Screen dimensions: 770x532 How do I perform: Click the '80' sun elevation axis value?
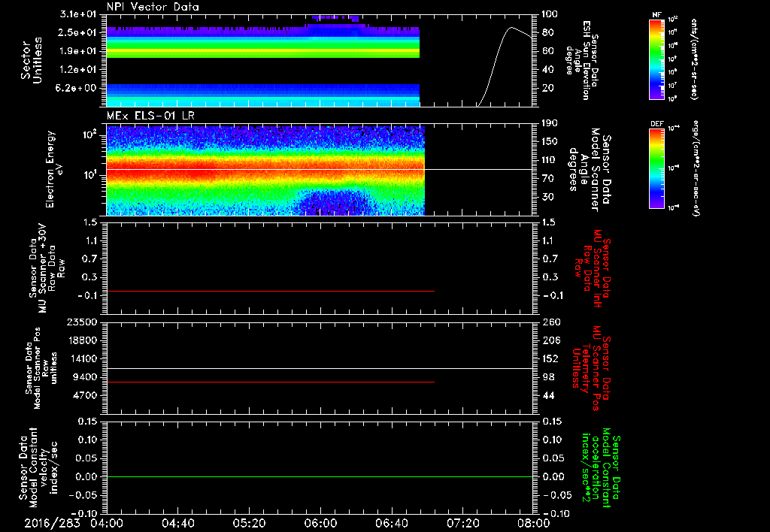pyautogui.click(x=547, y=32)
